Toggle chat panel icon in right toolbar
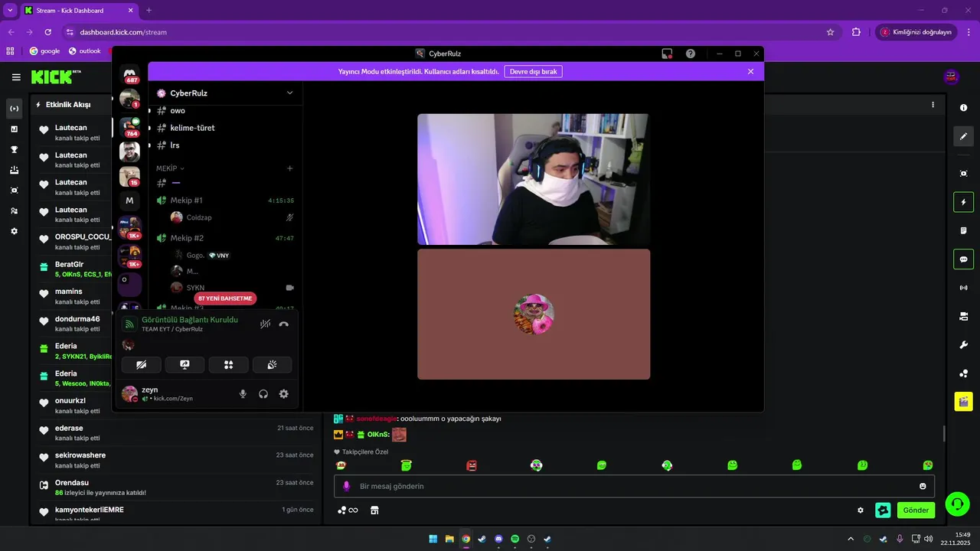Image resolution: width=980 pixels, height=551 pixels. 963,259
